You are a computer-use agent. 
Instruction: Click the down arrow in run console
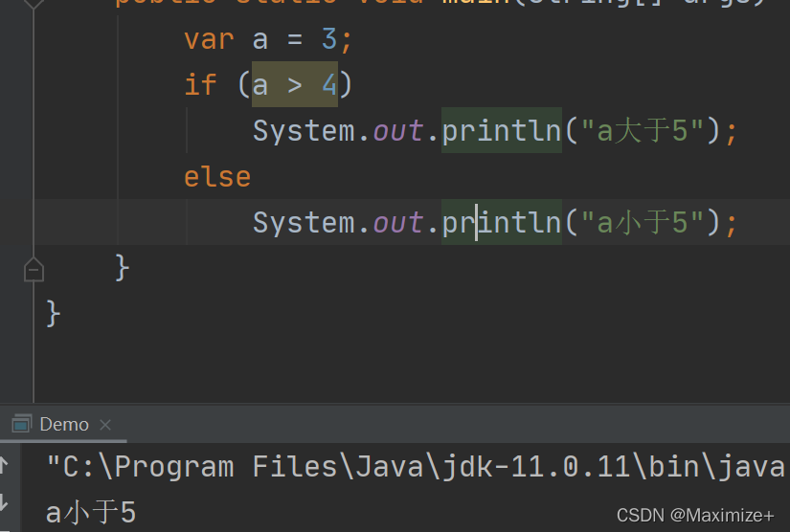click(4, 502)
